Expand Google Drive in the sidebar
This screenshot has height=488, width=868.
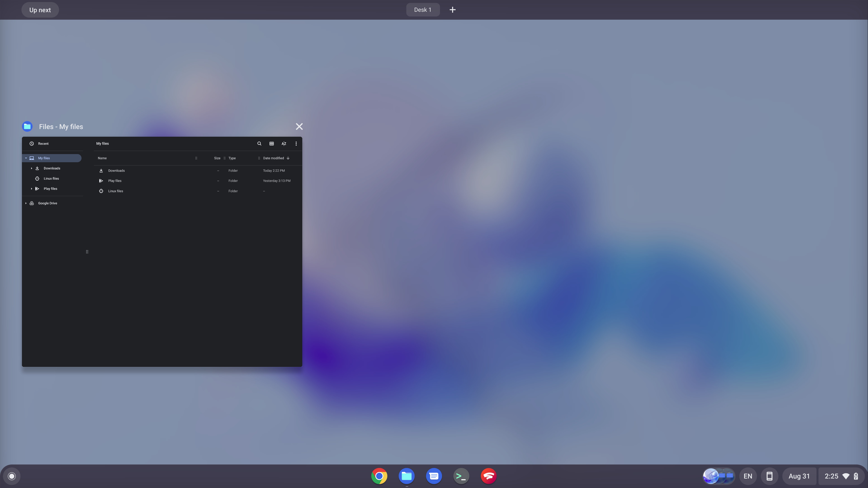[x=26, y=203]
